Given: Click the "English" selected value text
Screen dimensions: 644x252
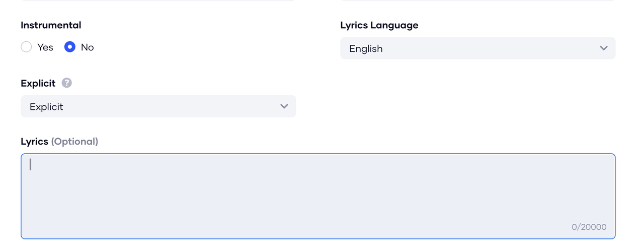Looking at the screenshot, I should 366,49.
